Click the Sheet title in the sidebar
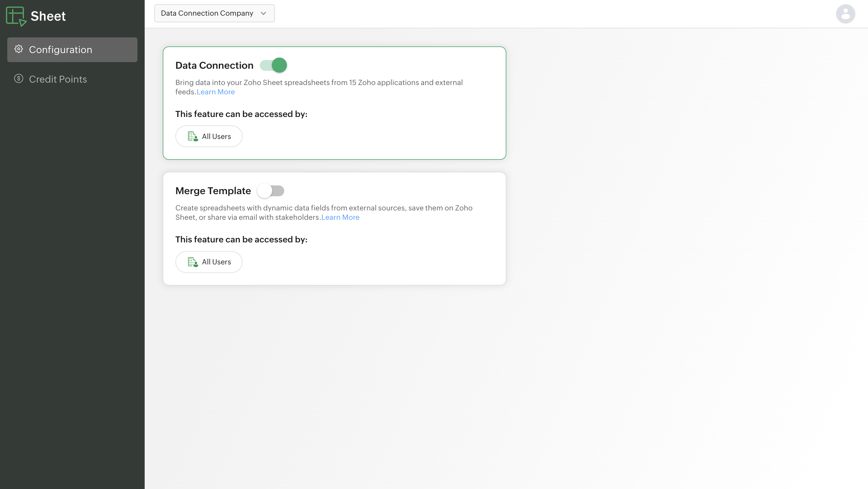The width and height of the screenshot is (868, 489). click(x=48, y=16)
